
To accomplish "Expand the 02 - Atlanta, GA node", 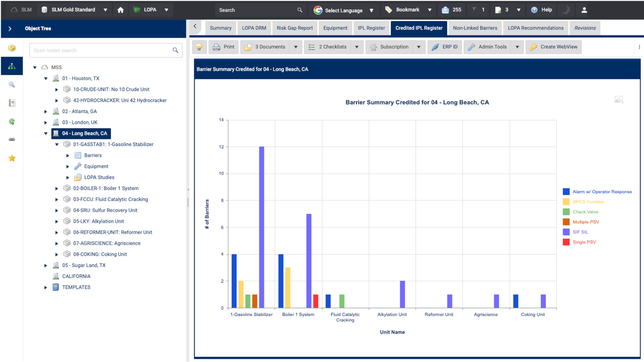I will 46,112.
